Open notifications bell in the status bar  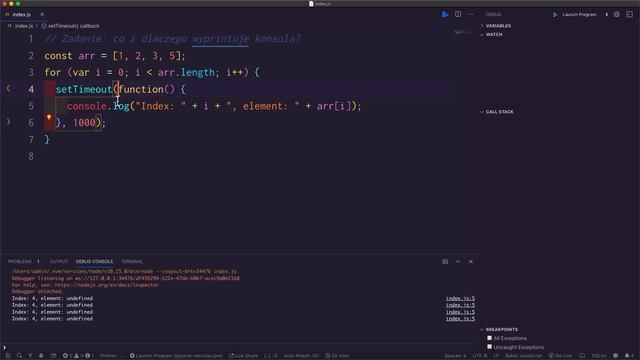tap(628, 356)
